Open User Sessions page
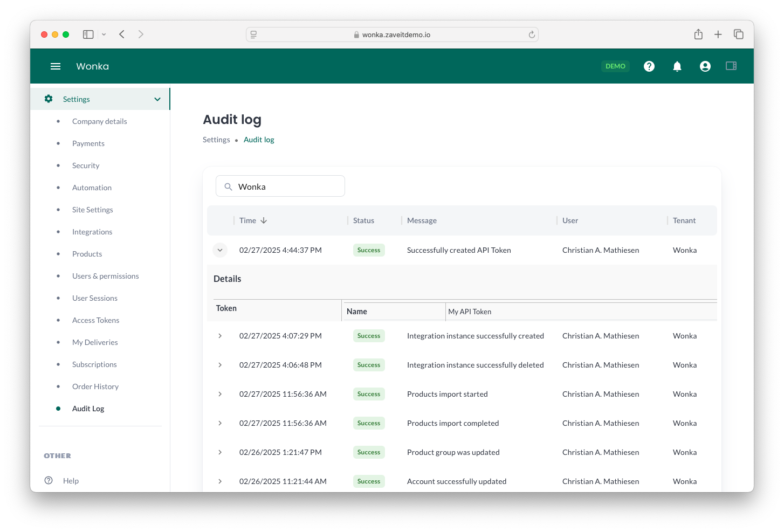 (95, 298)
